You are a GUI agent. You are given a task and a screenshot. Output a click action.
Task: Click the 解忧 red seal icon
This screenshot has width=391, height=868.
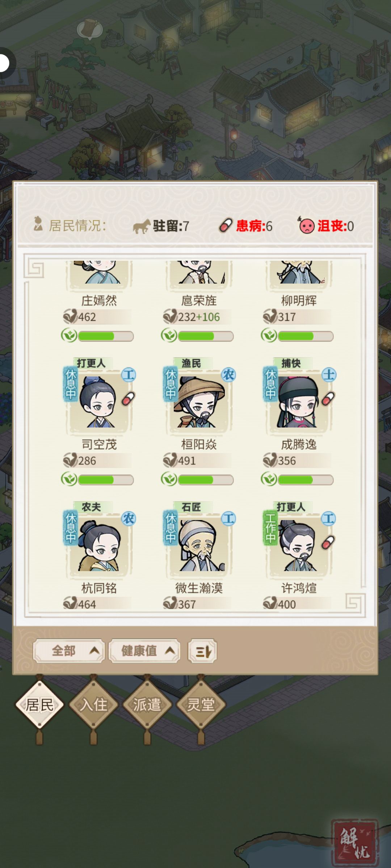tap(355, 843)
